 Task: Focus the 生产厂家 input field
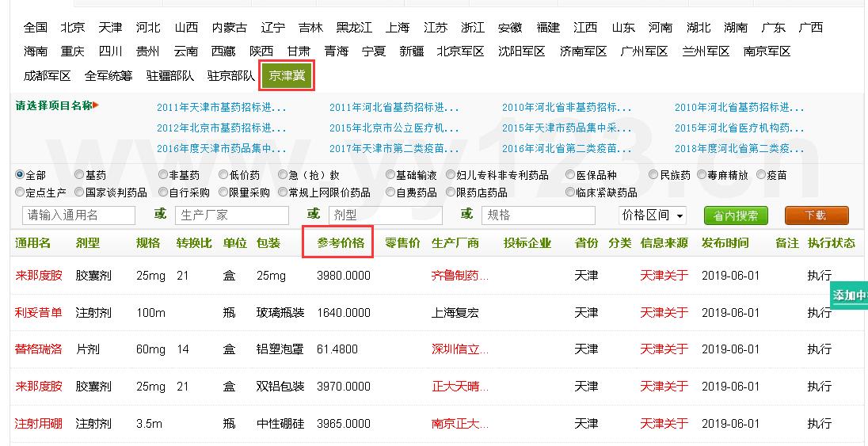point(232,215)
